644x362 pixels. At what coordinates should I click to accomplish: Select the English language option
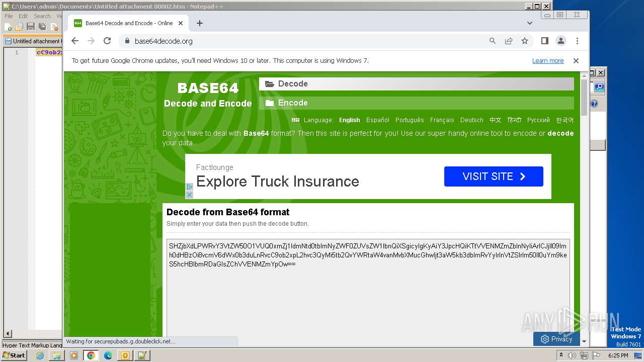349,120
